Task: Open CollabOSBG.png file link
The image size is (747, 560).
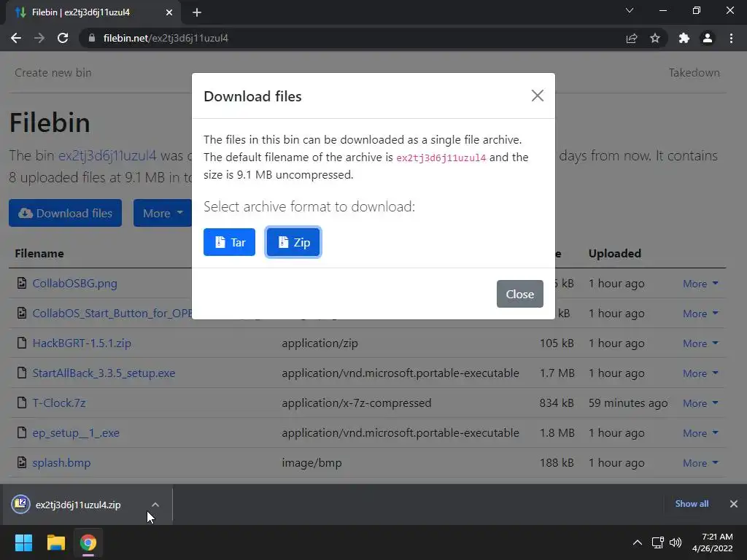Action: tap(75, 284)
